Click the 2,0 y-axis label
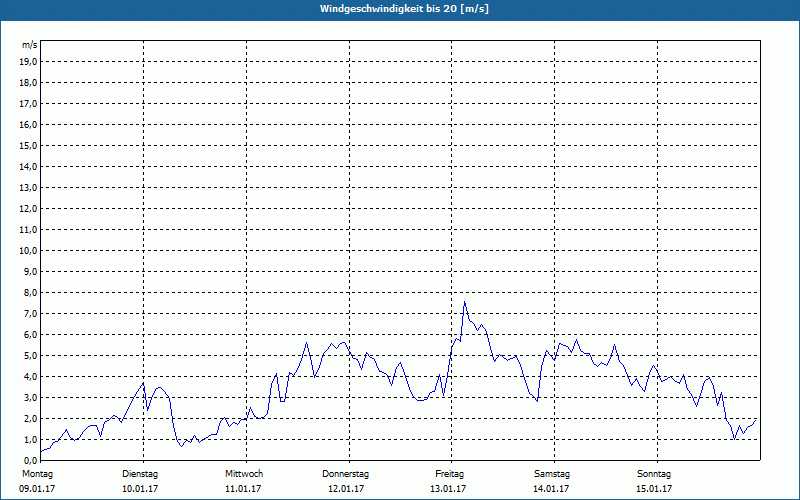Viewport: 800px width, 500px height. pos(30,418)
